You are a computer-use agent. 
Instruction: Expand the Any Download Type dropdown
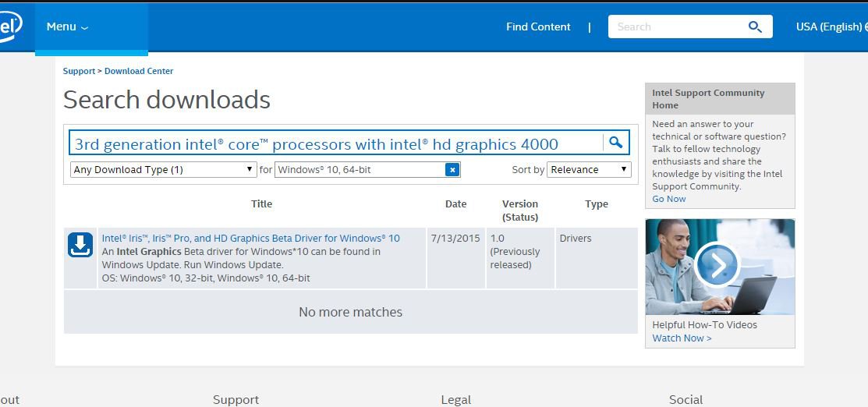(x=163, y=169)
